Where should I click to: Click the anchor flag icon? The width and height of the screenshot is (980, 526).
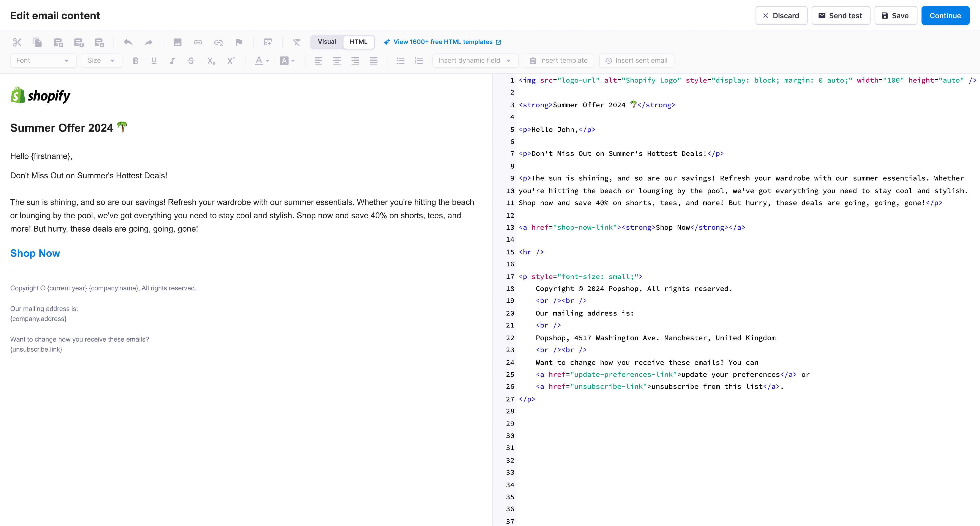click(x=239, y=42)
